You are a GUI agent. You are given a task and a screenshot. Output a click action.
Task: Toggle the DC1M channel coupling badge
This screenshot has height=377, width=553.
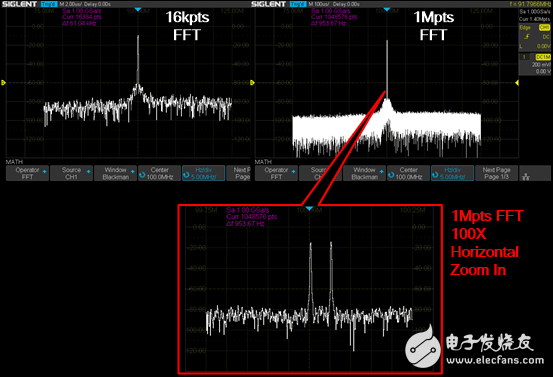(542, 57)
